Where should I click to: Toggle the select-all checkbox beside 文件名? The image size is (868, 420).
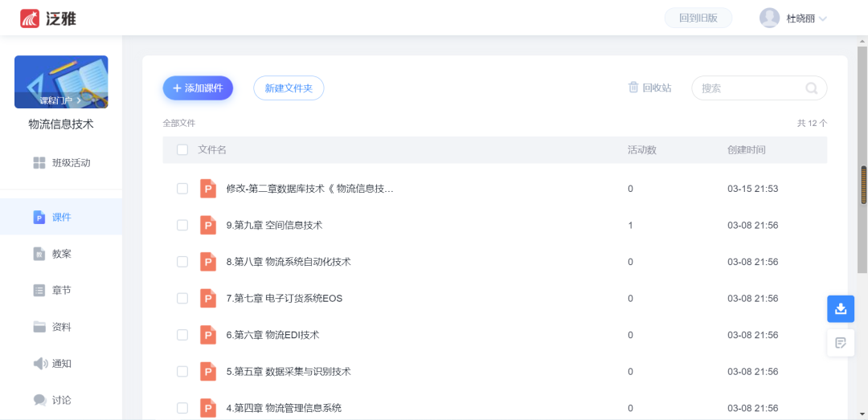click(182, 150)
